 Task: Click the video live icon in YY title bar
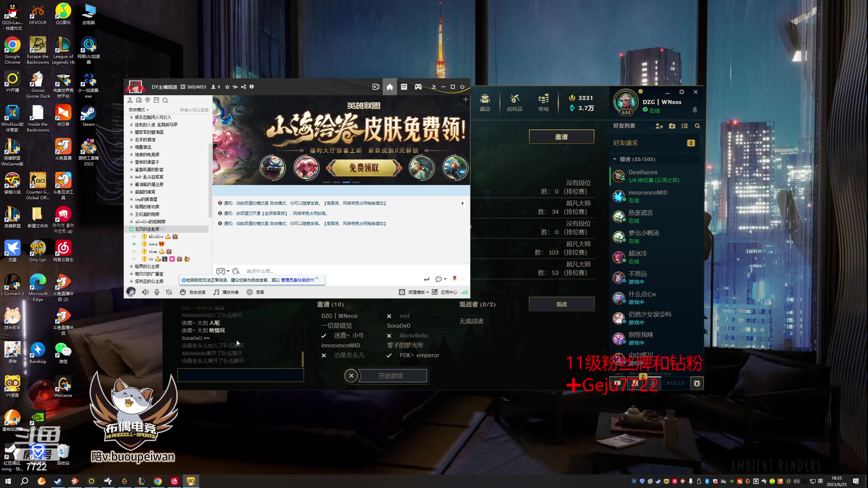point(376,87)
